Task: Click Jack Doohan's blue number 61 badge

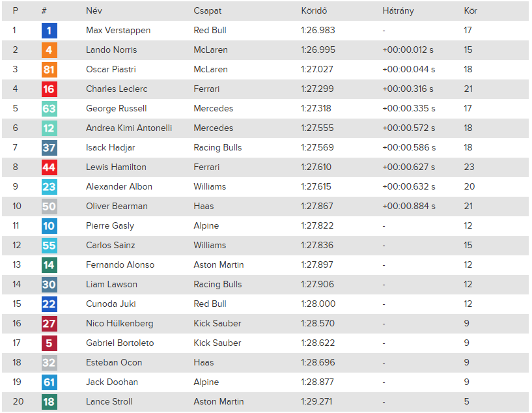Action: (49, 382)
